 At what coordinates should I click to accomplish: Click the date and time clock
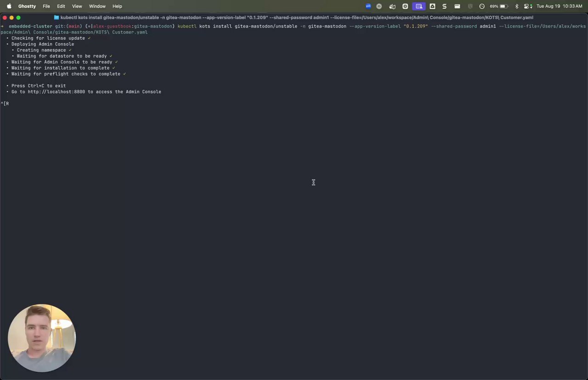(560, 6)
